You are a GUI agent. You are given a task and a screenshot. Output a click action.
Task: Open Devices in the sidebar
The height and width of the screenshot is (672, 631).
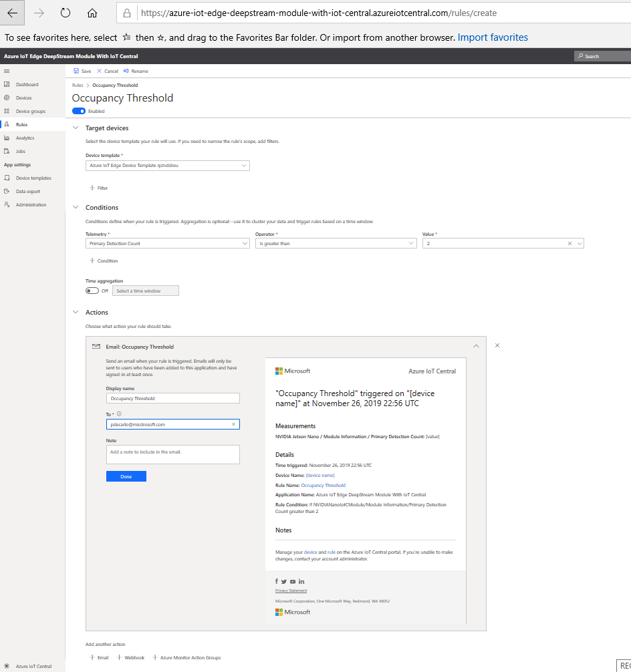[x=23, y=98]
